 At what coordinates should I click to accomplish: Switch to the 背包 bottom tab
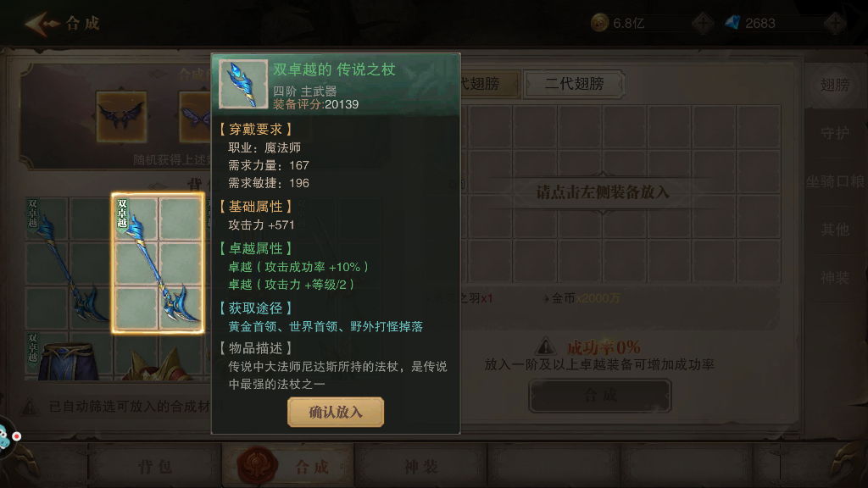(x=155, y=467)
